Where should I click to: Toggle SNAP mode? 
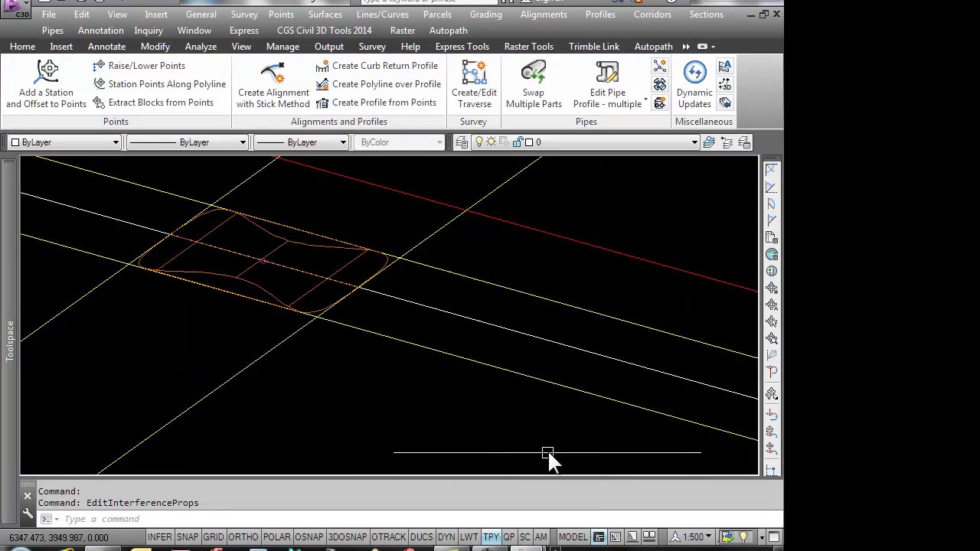[x=188, y=537]
